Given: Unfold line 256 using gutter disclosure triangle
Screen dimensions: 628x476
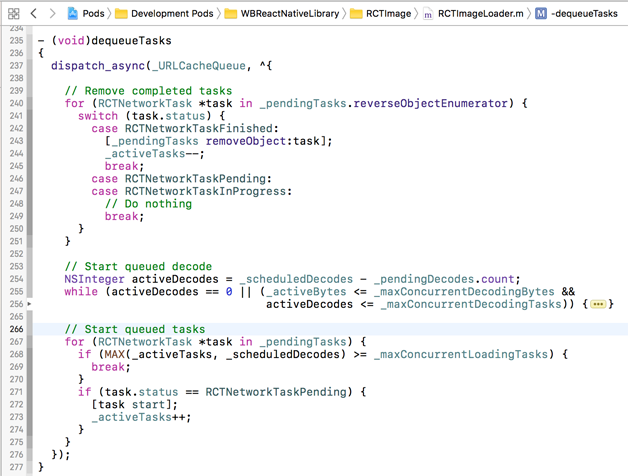Looking at the screenshot, I should pos(30,304).
